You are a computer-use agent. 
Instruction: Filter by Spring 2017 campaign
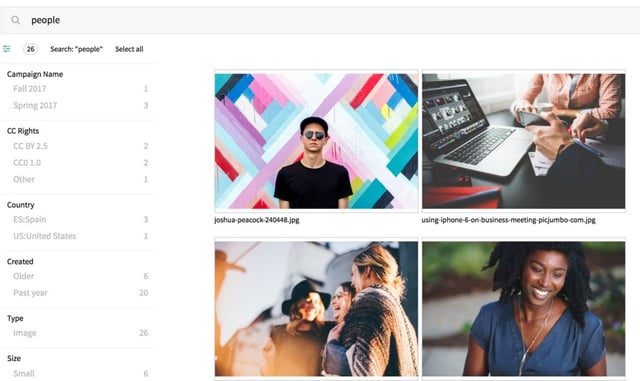[78, 105]
